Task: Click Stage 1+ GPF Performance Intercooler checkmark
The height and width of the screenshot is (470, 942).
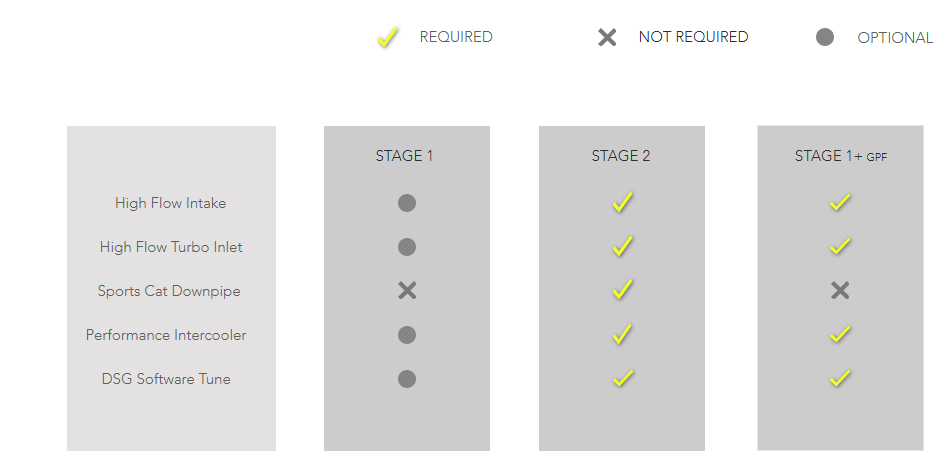Action: [x=840, y=334]
